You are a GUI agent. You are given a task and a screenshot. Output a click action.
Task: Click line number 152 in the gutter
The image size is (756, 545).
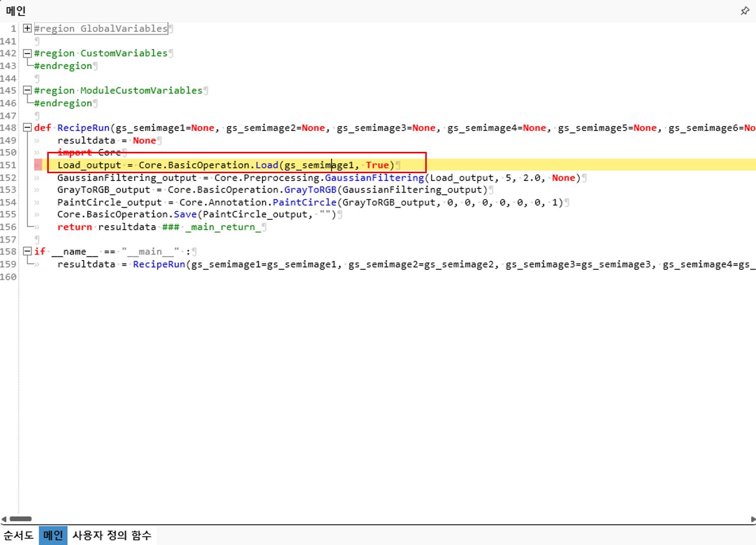click(x=8, y=178)
